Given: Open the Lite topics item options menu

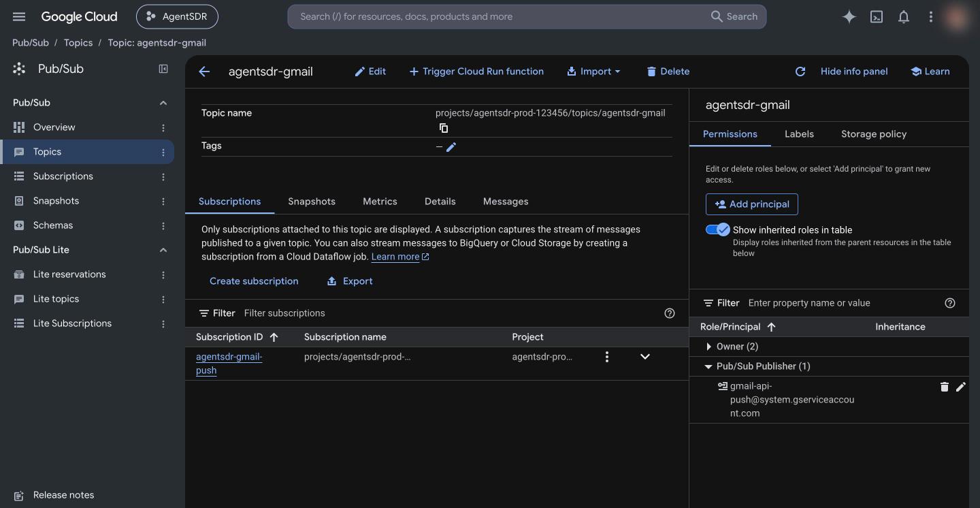Looking at the screenshot, I should pyautogui.click(x=163, y=299).
